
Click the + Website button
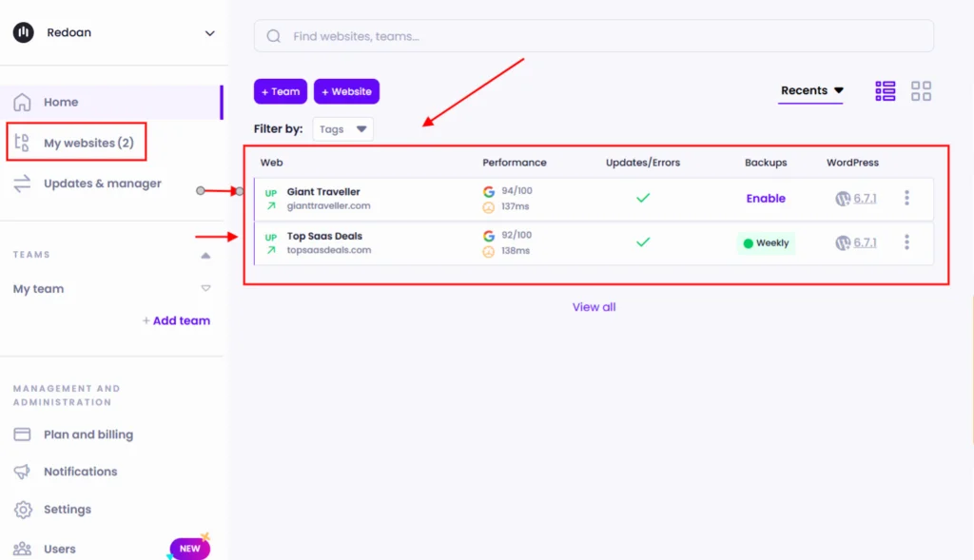pyautogui.click(x=346, y=91)
